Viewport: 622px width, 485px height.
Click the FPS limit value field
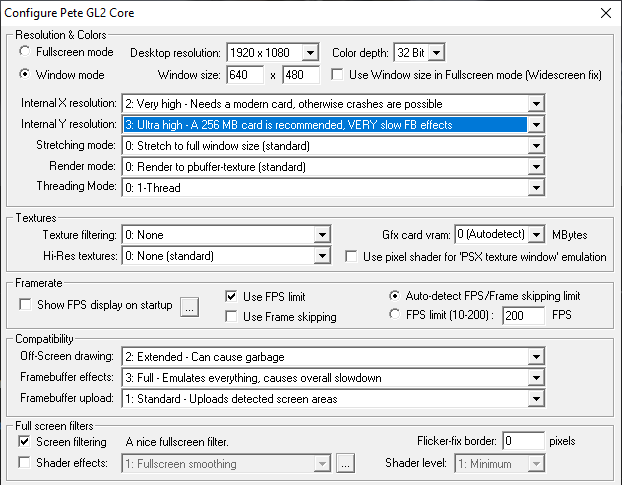(523, 315)
